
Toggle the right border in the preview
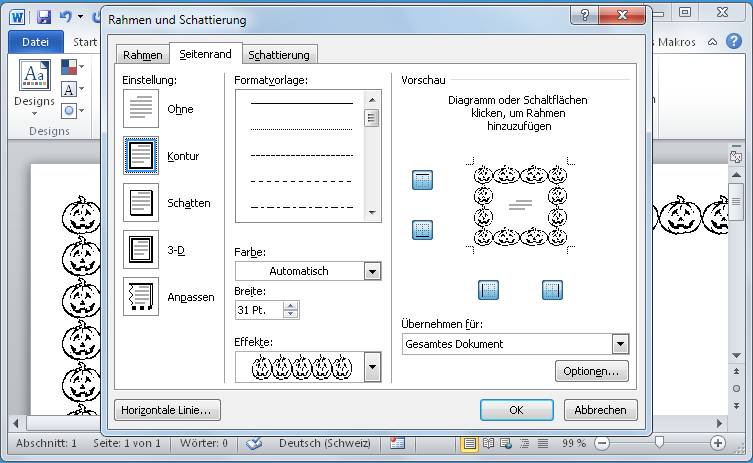[x=552, y=290]
